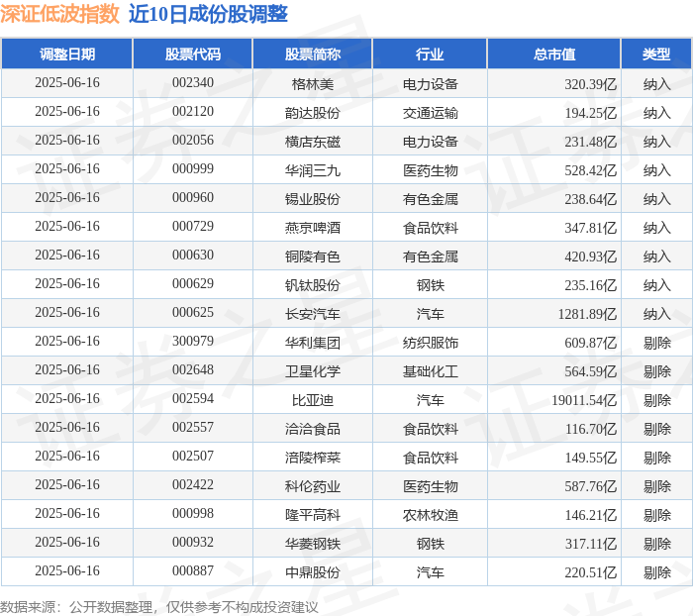Click stock code 000998

(193, 514)
